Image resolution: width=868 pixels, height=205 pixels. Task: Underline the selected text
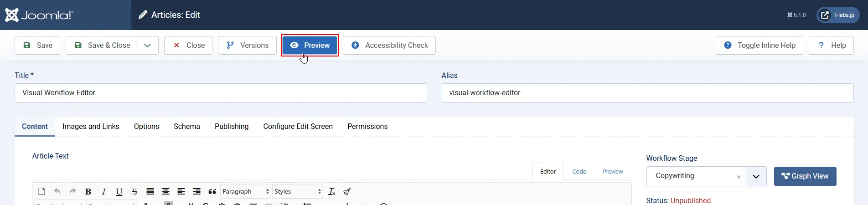click(x=119, y=192)
